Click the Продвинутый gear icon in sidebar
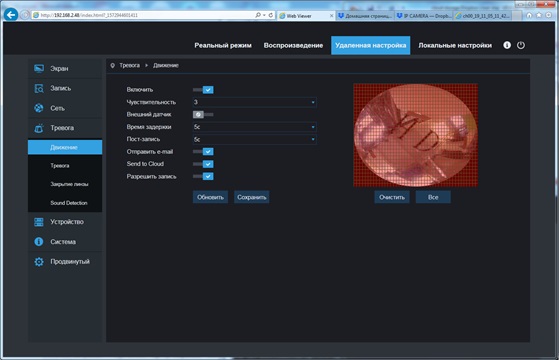 point(39,262)
